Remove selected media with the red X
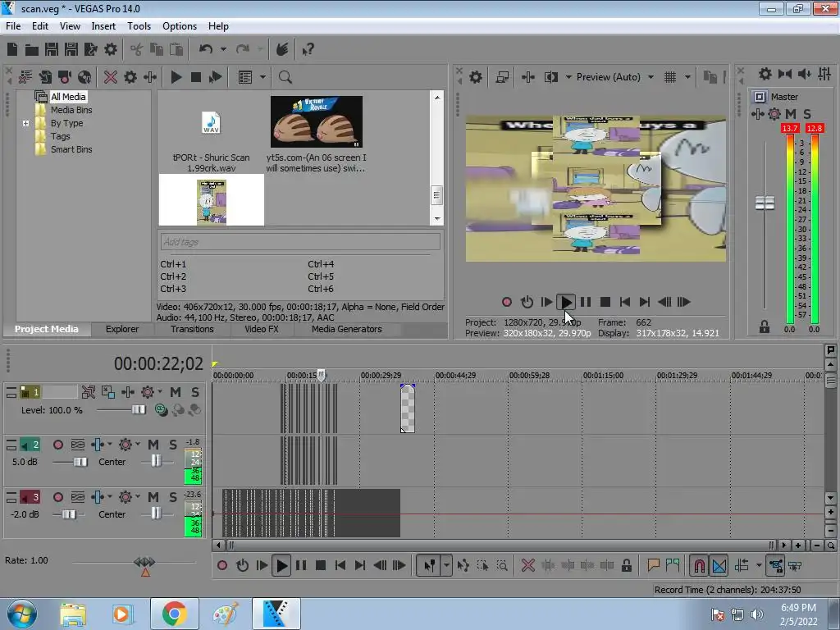This screenshot has height=630, width=840. click(x=111, y=77)
